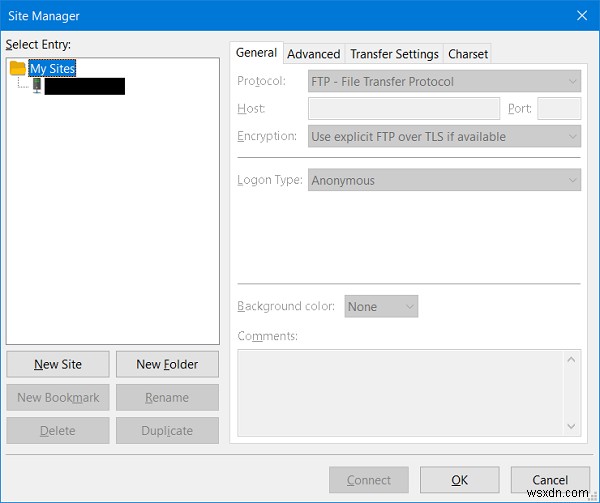Focus the Comments text area
The image size is (600, 503).
click(400, 393)
